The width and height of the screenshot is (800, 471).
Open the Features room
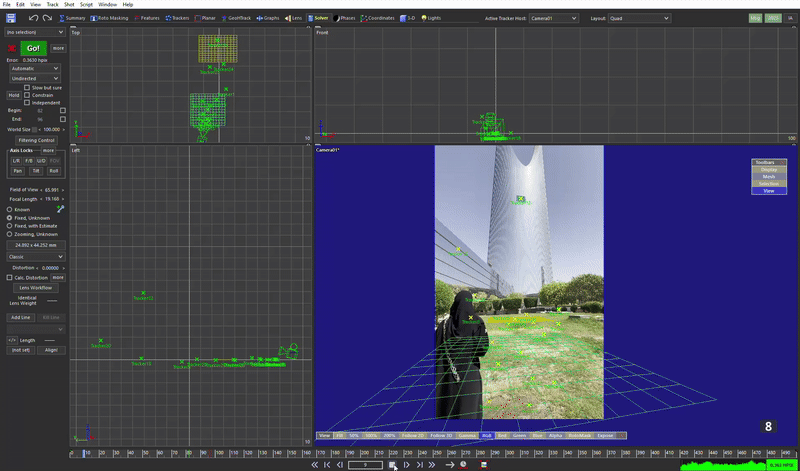147,18
